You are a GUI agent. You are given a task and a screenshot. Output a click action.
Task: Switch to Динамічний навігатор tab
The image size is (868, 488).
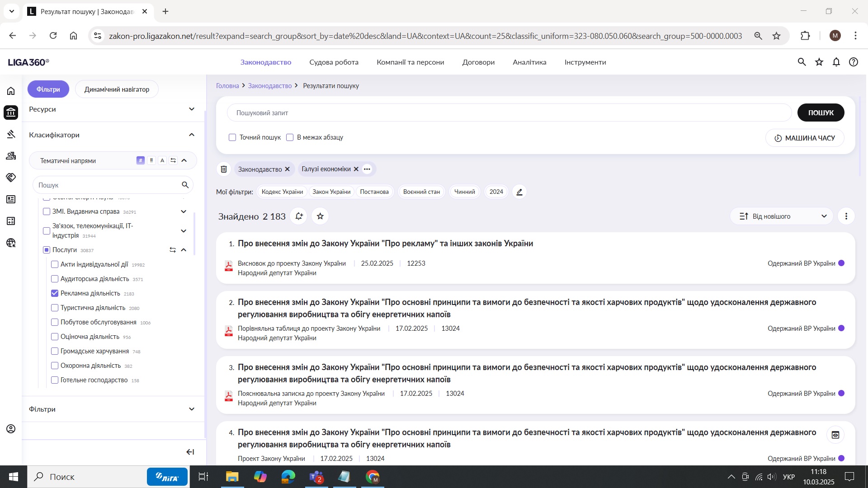click(x=117, y=89)
